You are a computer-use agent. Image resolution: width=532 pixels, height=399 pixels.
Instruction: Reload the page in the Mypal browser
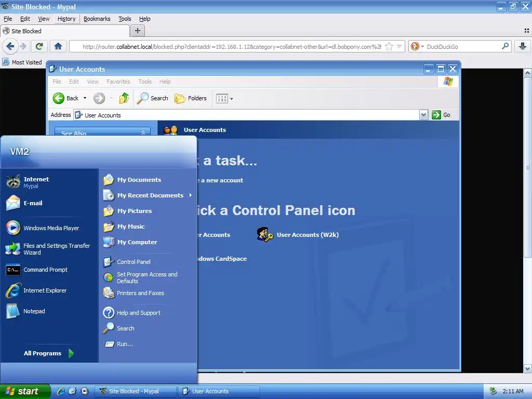[x=39, y=46]
